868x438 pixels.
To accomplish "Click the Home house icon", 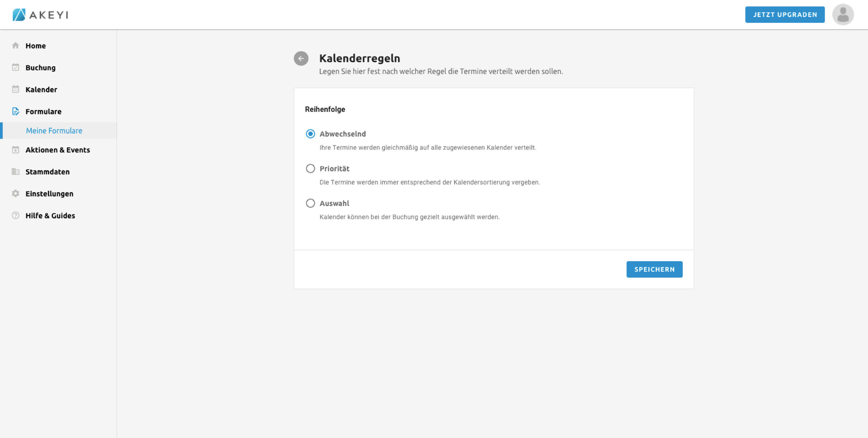I will point(16,45).
